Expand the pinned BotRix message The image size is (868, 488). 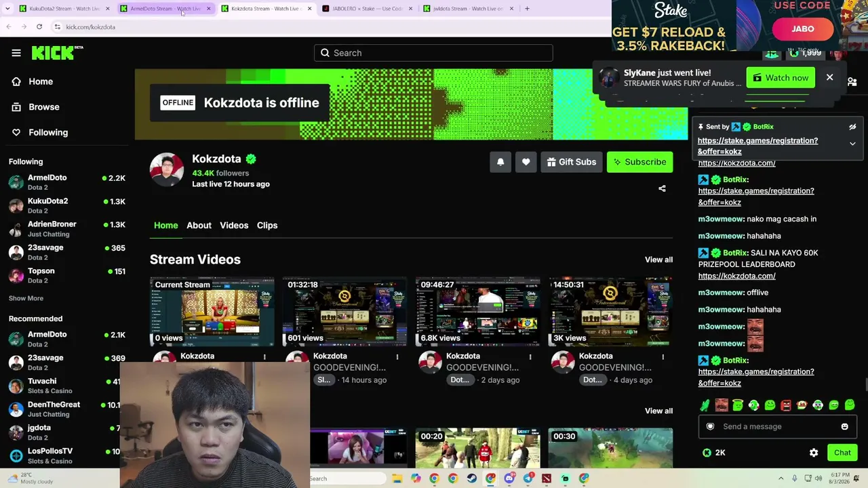click(852, 144)
